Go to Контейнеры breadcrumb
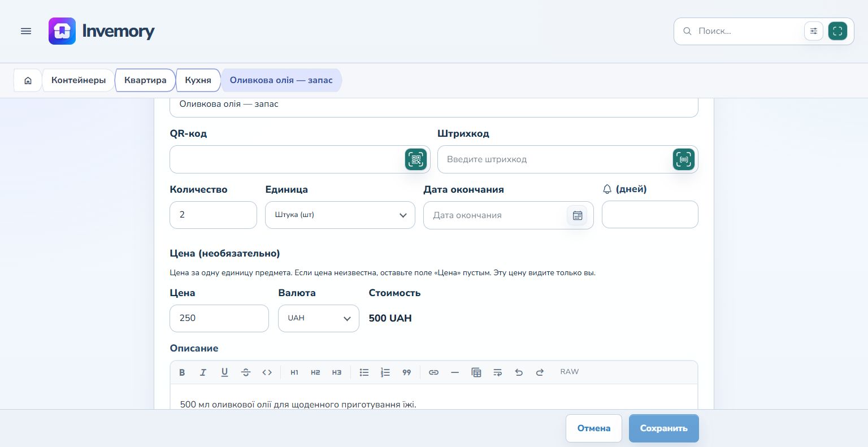The height and width of the screenshot is (447, 868). (79, 80)
